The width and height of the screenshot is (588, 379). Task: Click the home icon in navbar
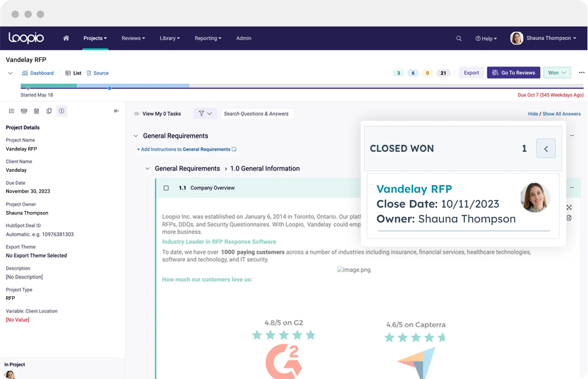click(66, 38)
